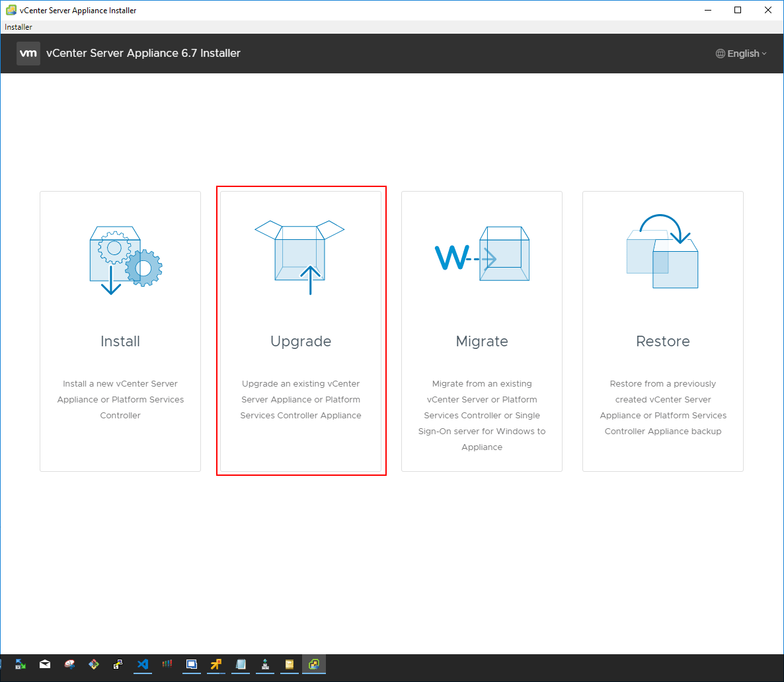
Task: Open the red-green bars taskbar icon
Action: pos(167,664)
